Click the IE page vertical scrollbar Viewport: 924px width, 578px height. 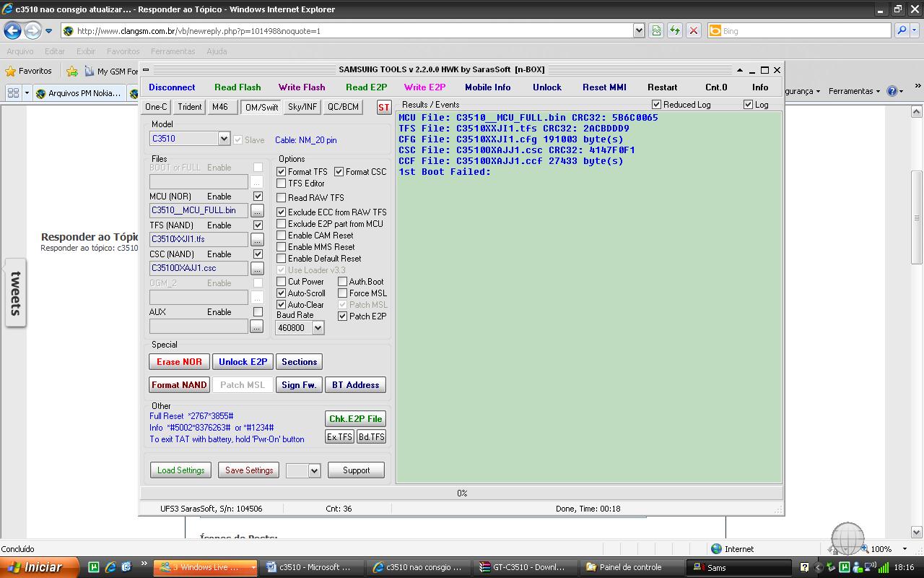coord(917,322)
